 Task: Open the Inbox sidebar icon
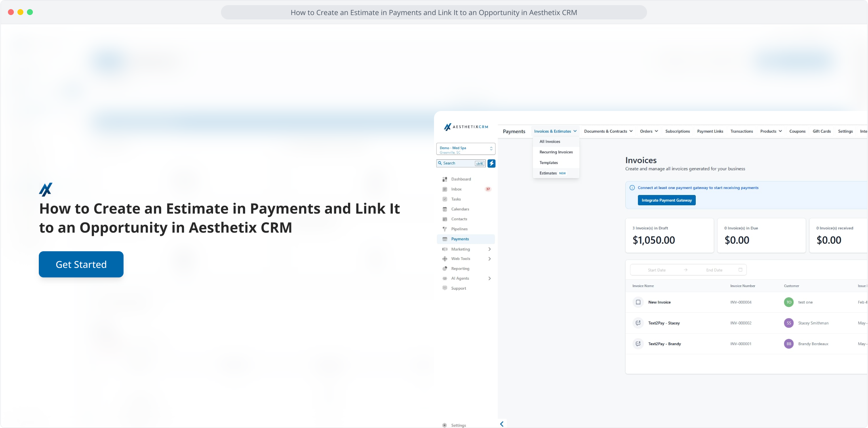pyautogui.click(x=445, y=189)
